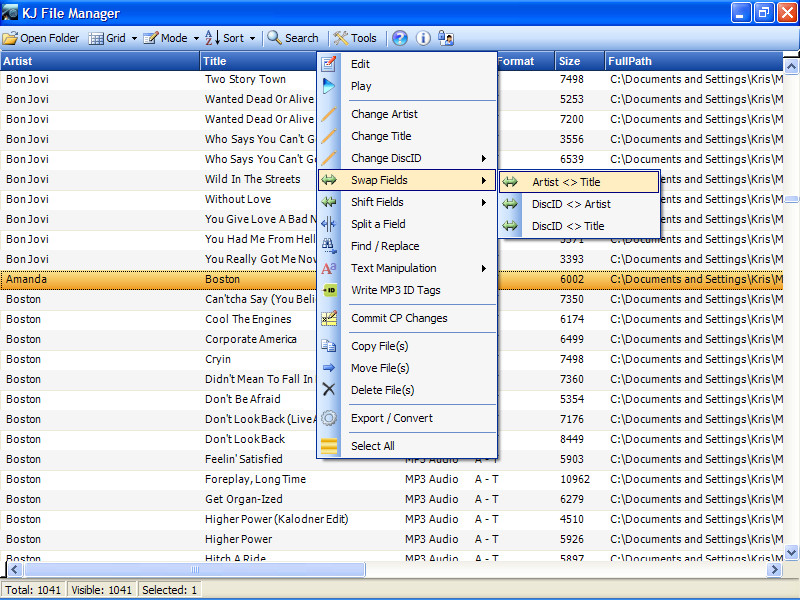Click the Tools hammer-and-wrench icon
The image size is (800, 600).
point(340,38)
